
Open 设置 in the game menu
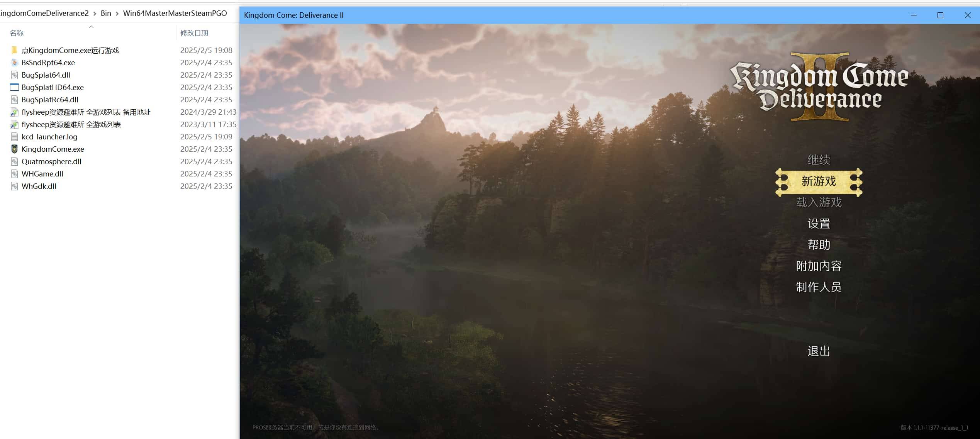819,224
